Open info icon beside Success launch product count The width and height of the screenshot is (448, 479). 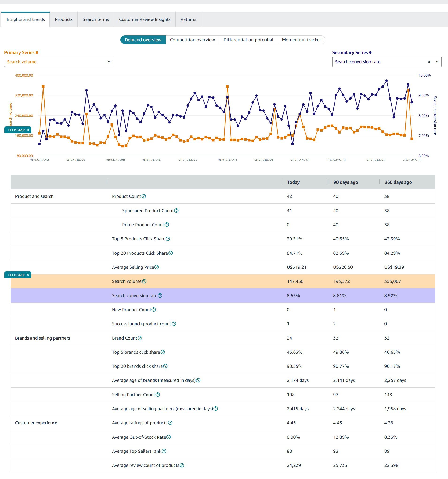click(174, 324)
